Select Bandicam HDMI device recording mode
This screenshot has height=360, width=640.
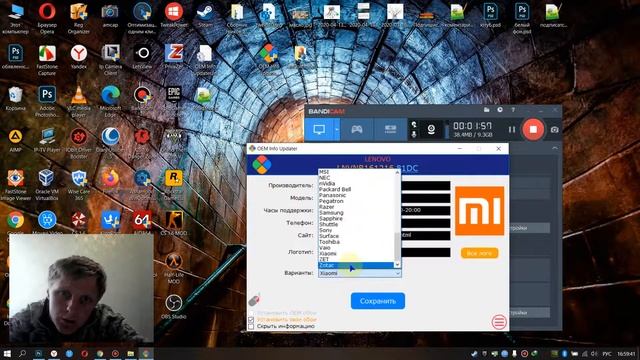390,130
